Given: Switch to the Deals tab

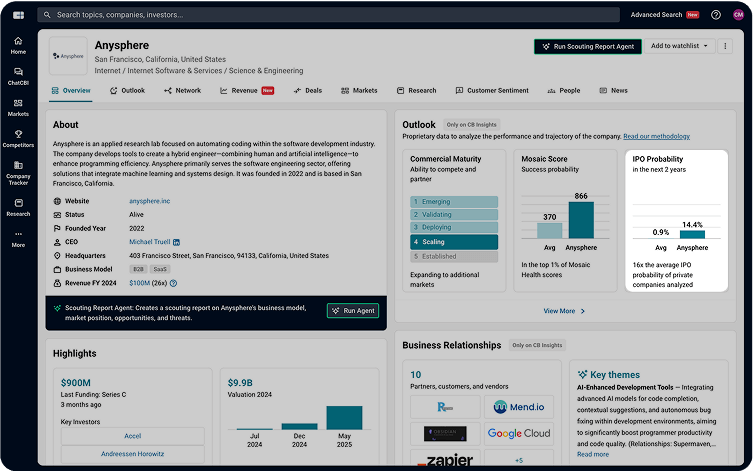Looking at the screenshot, I should pyautogui.click(x=308, y=91).
